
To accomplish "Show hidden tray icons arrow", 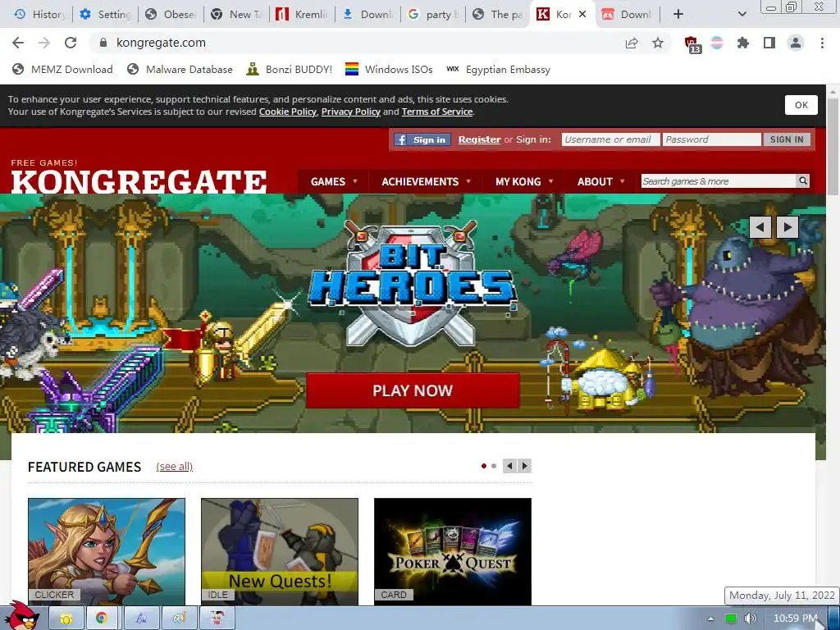I will coord(710,619).
